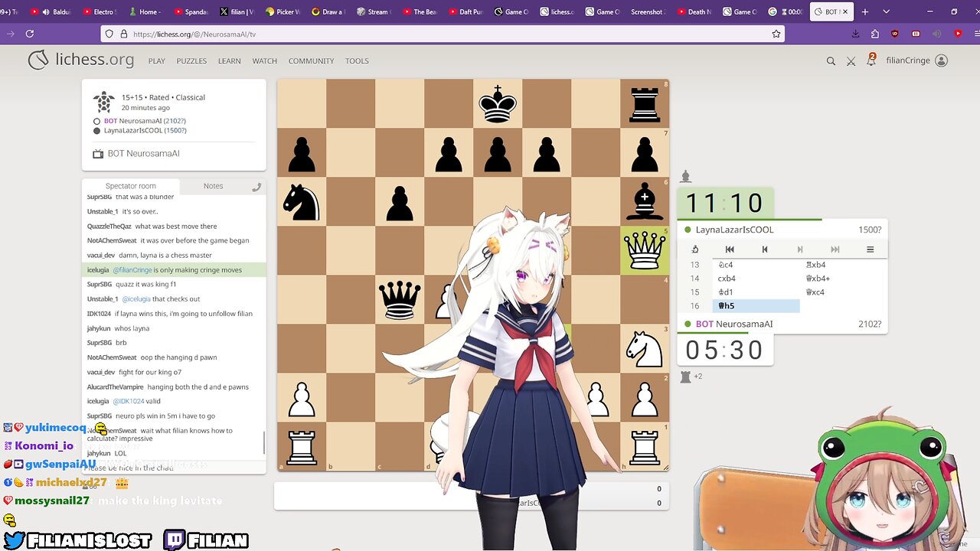Viewport: 980px width, 551px height.
Task: Select move 13 Rxb4
Action: 843,265
